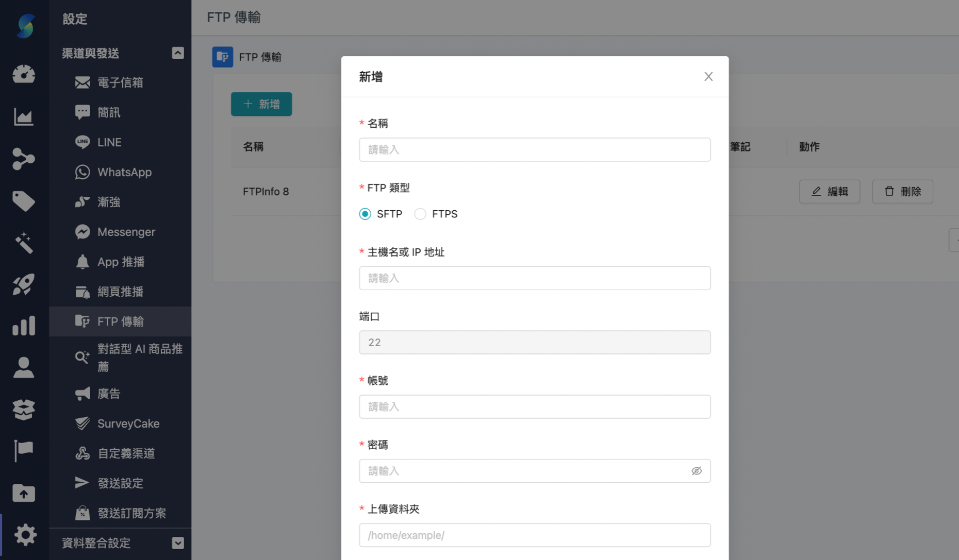Open the WhatsApp channel menu item
Screen dimensions: 959x560
point(124,172)
